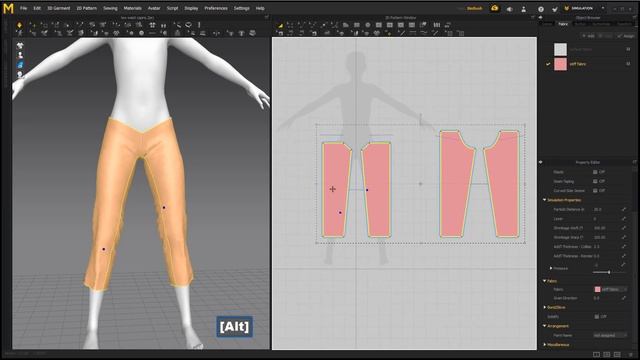Open the user account icon in top bar
This screenshot has height=360, width=640.
click(524, 9)
